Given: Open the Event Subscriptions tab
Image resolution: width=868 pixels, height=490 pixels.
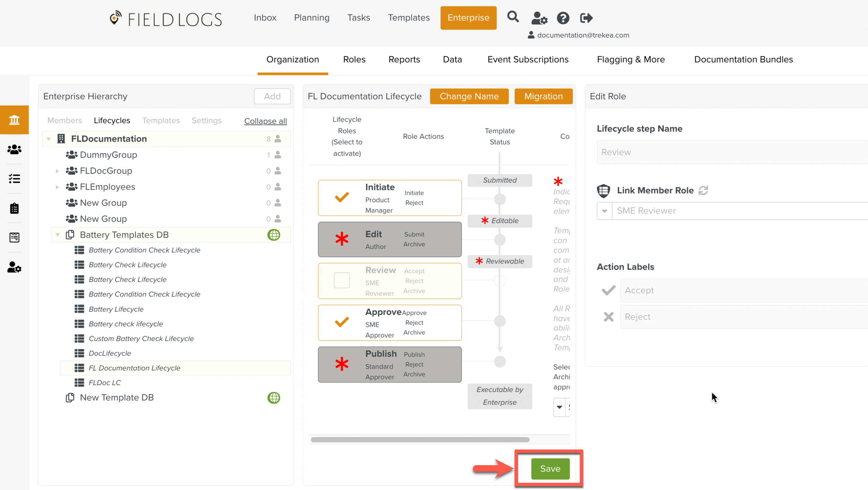Looking at the screenshot, I should 528,59.
